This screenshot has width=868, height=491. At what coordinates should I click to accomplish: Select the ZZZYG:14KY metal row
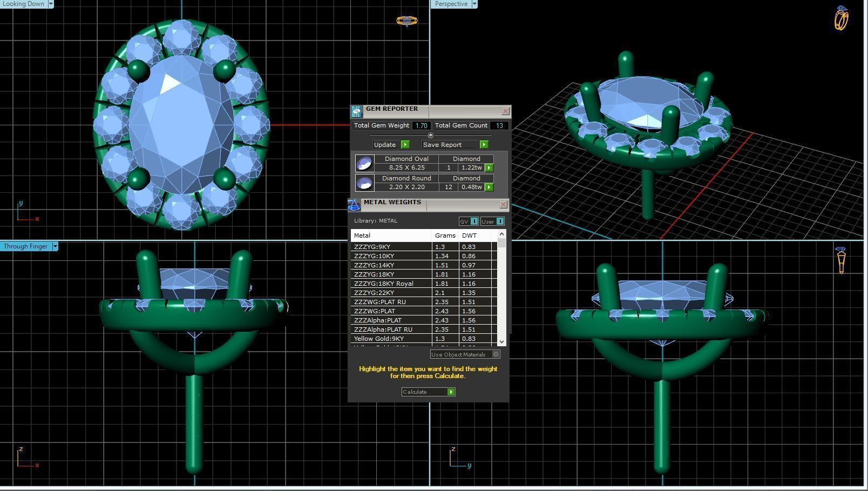pyautogui.click(x=424, y=265)
